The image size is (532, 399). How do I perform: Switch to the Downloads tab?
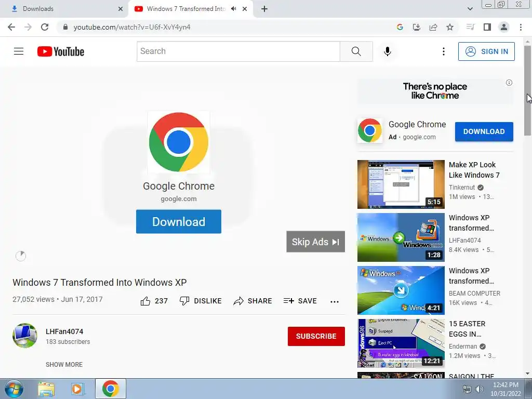point(64,9)
